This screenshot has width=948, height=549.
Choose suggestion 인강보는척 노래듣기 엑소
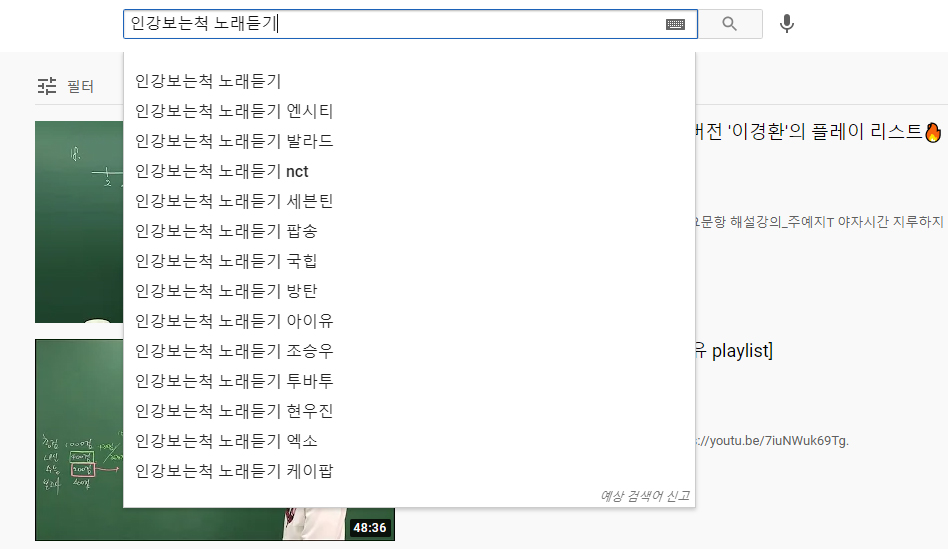coord(409,441)
